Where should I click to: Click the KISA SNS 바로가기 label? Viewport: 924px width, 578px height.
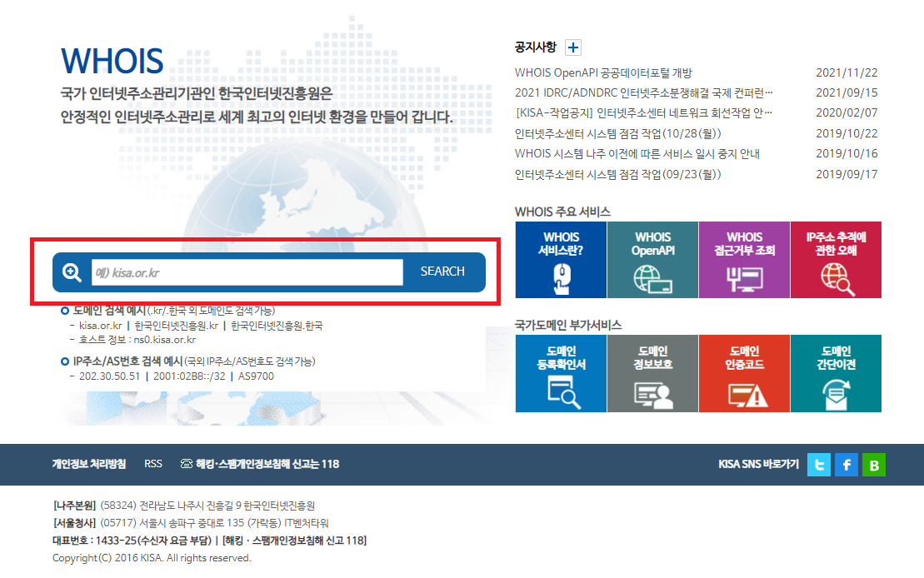(x=758, y=464)
